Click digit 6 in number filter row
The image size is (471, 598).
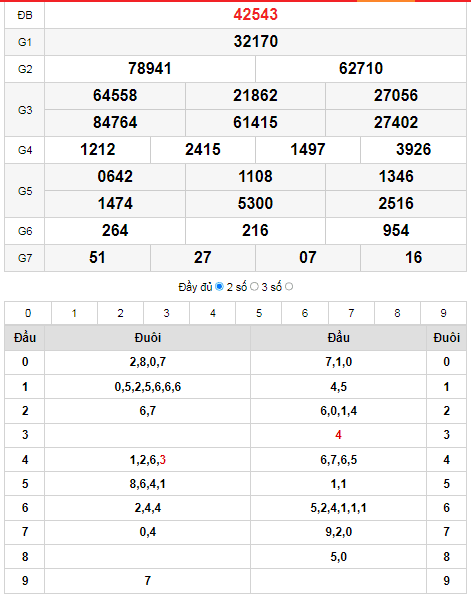coord(305,313)
